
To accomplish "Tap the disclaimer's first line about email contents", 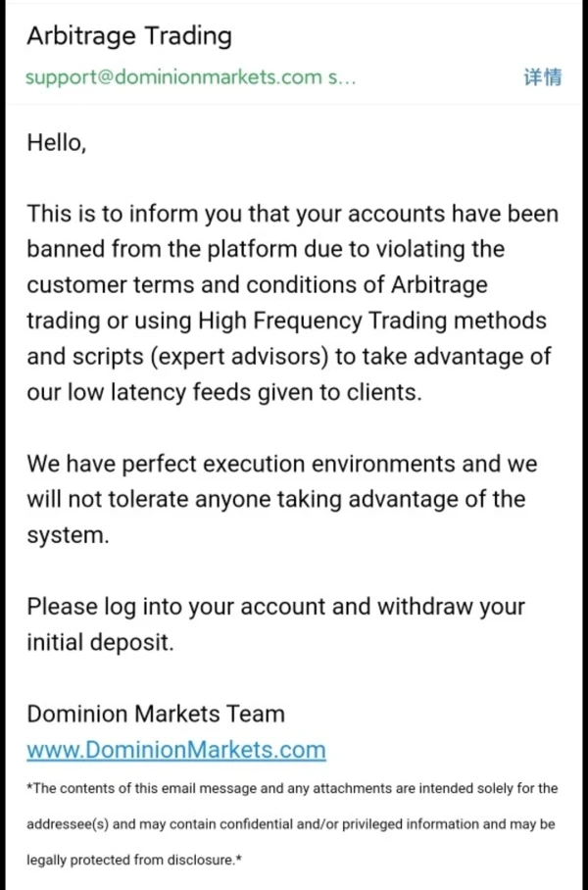I will [292, 788].
